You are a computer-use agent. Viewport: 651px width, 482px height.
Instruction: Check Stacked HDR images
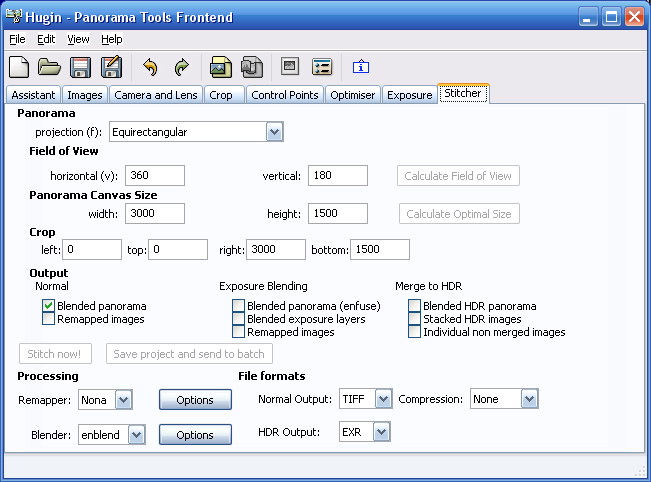tap(414, 319)
